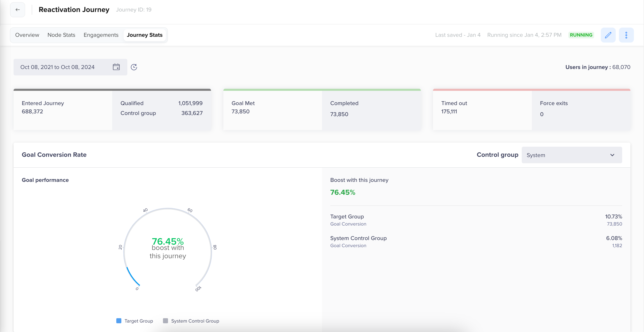Open the date range Oct 08 field

tap(57, 67)
